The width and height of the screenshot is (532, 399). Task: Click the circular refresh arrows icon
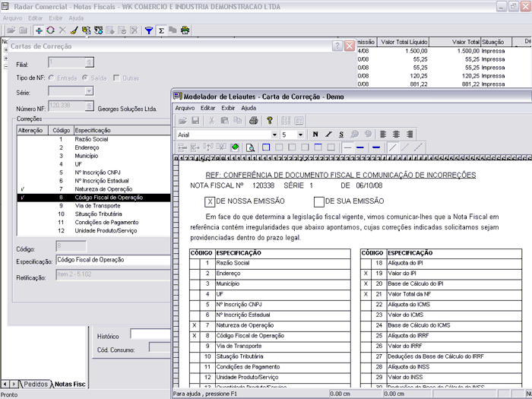pyautogui.click(x=50, y=31)
